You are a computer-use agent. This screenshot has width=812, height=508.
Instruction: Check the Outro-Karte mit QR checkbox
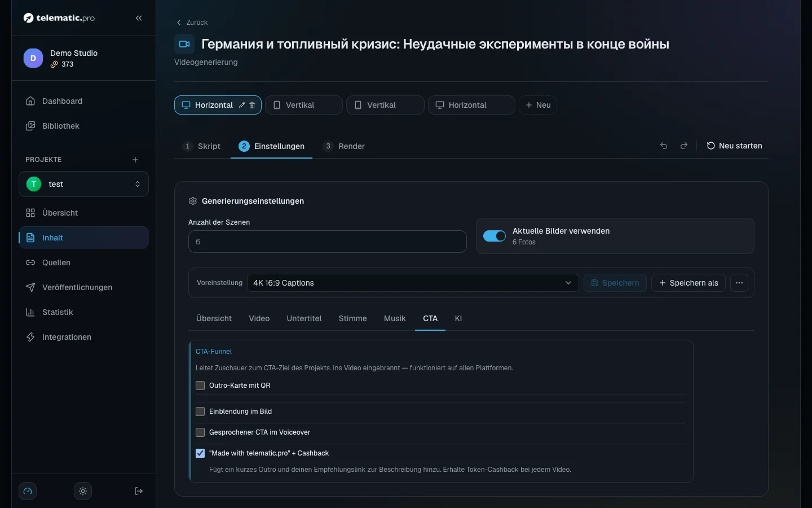(x=200, y=386)
